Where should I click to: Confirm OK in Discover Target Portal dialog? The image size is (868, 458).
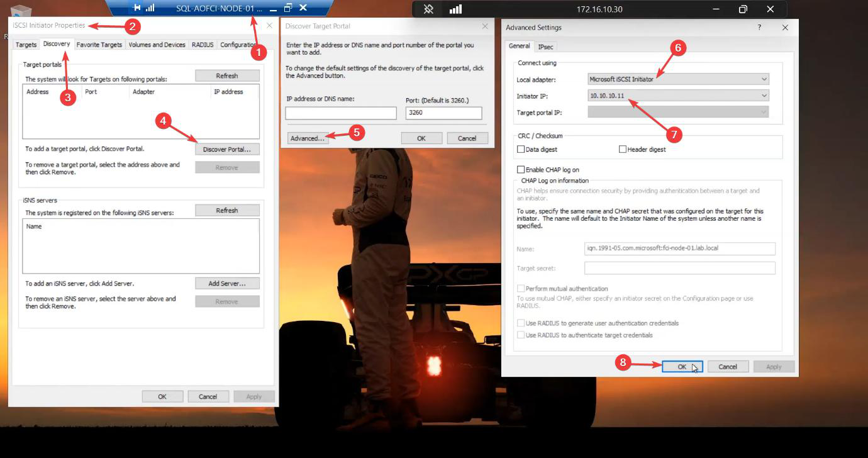point(421,138)
